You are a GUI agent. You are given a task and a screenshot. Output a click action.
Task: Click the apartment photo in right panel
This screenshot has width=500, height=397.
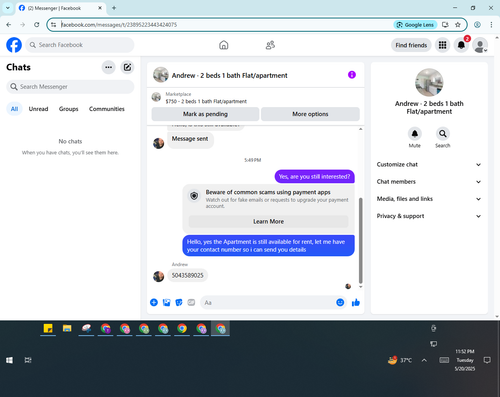pyautogui.click(x=429, y=83)
